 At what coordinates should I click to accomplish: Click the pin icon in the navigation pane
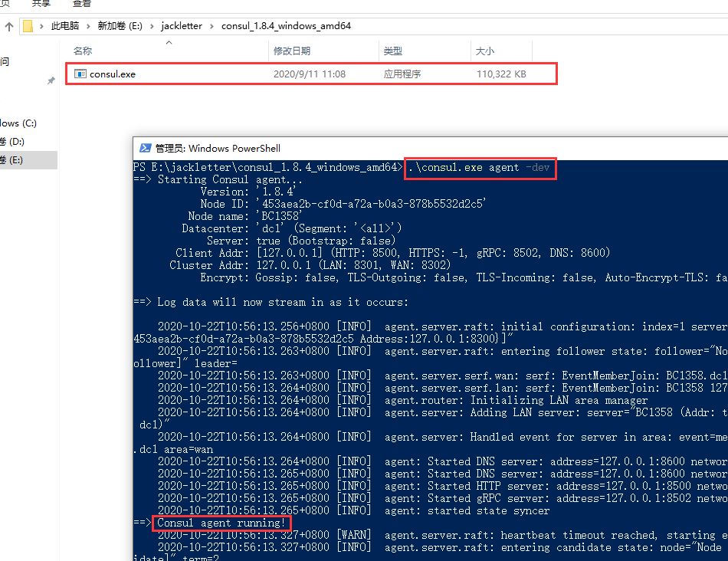[51, 80]
